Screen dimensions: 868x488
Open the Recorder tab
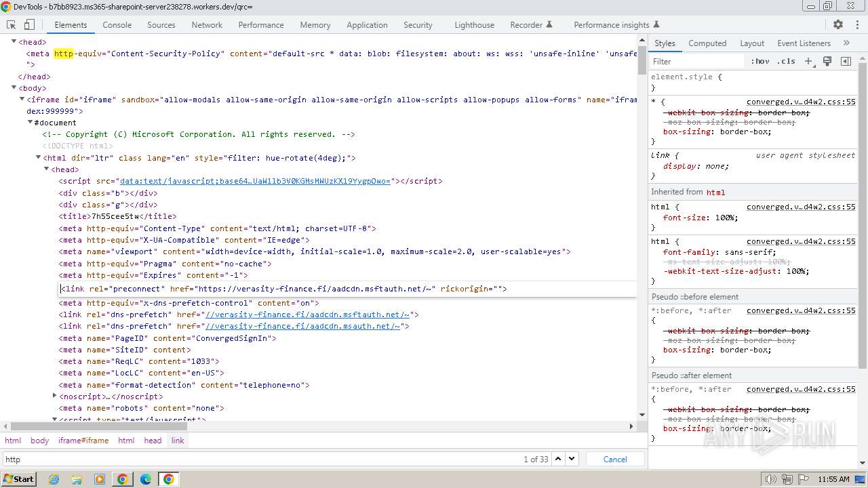531,25
